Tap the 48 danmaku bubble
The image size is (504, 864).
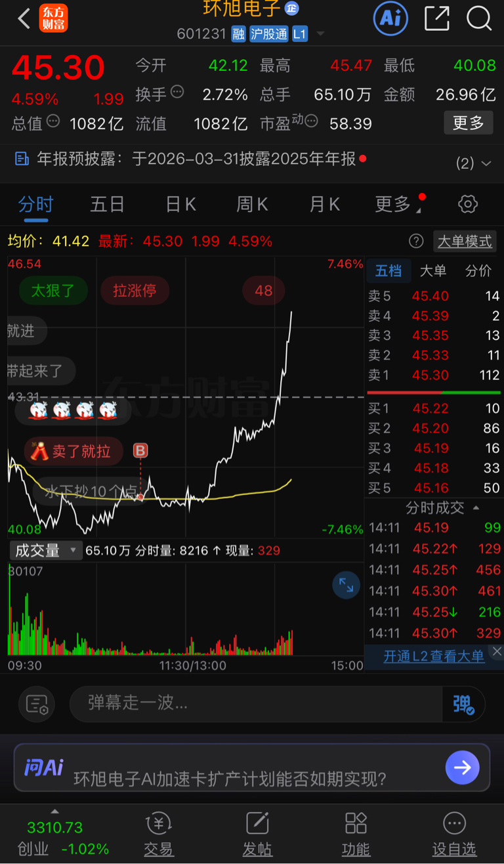click(x=264, y=290)
